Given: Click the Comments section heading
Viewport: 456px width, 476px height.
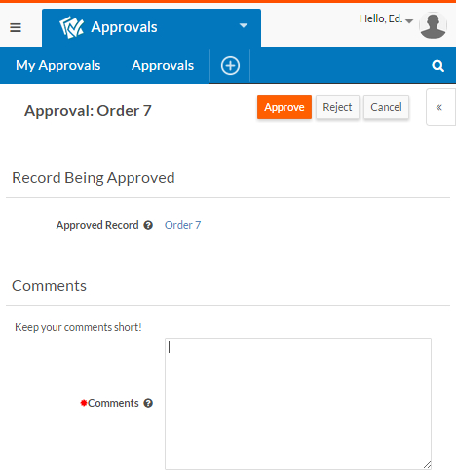Looking at the screenshot, I should coord(49,286).
